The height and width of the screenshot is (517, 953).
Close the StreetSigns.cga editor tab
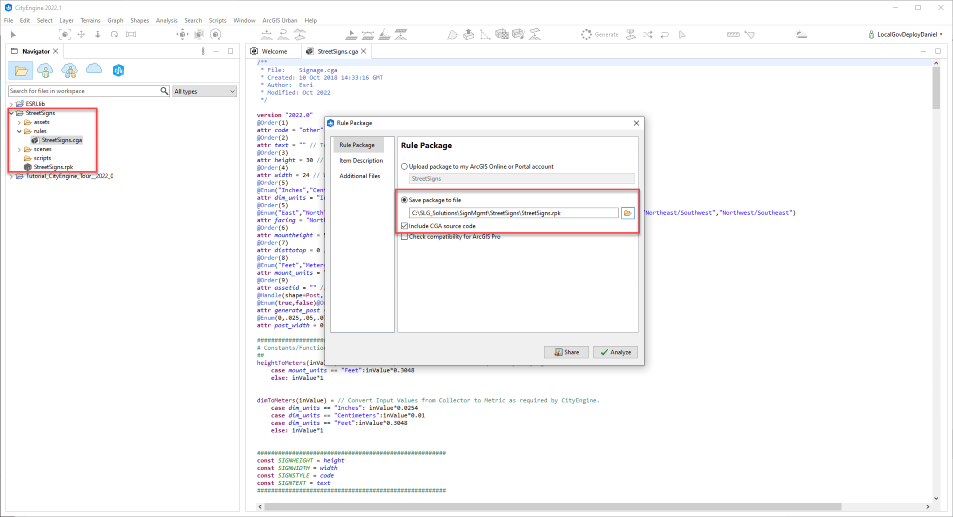point(363,52)
